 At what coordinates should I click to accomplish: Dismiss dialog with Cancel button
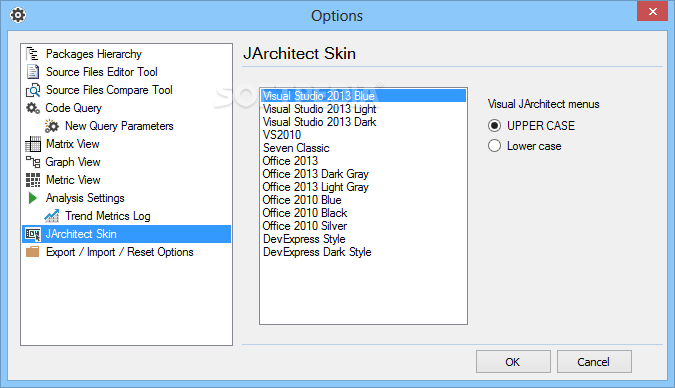coord(594,362)
